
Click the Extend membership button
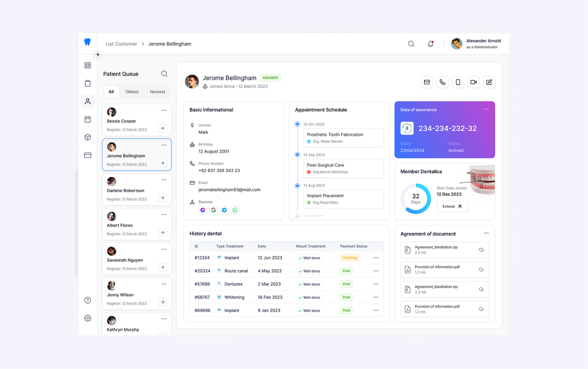coord(452,206)
